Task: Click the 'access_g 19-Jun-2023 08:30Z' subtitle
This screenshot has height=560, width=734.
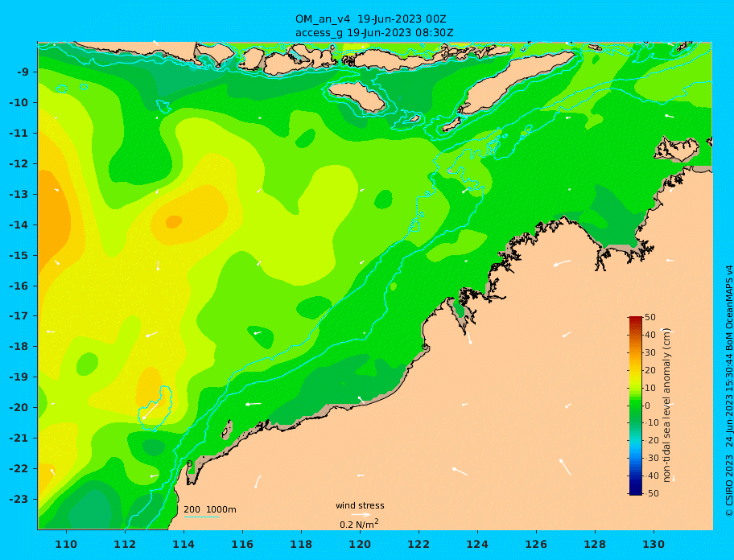Action: [374, 33]
